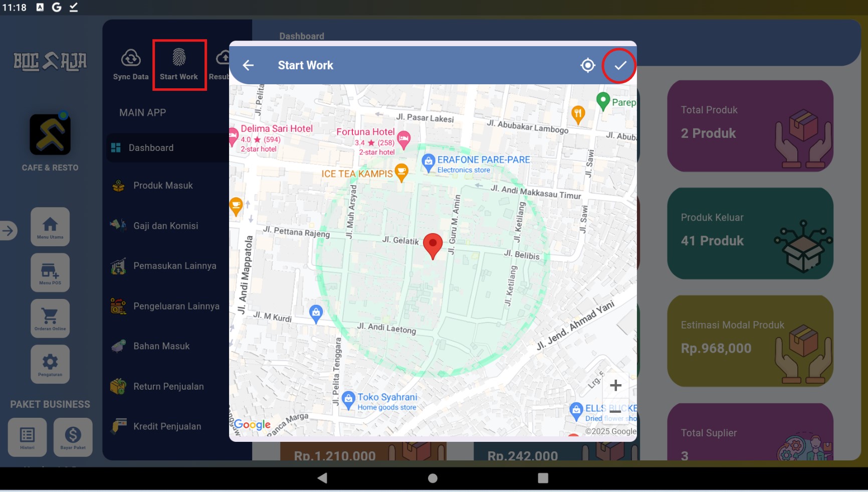Viewport: 868px width, 492px height.
Task: Open the Total Produk card
Action: tap(750, 126)
